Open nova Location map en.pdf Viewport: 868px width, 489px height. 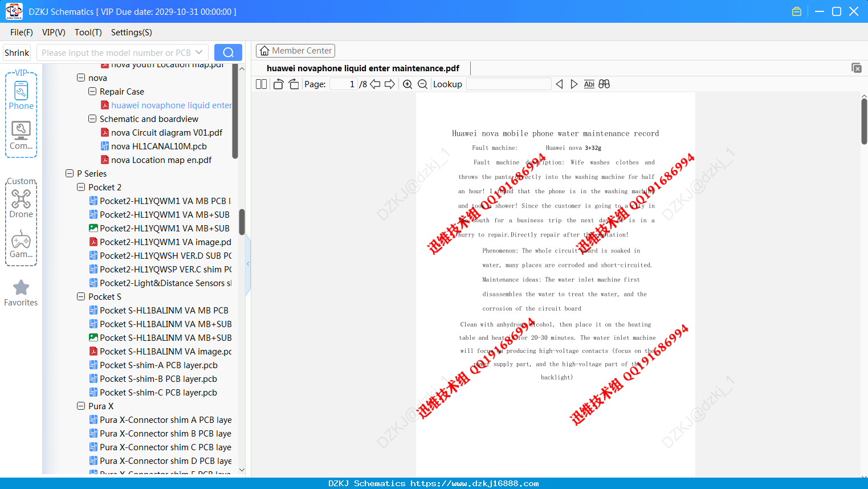[156, 160]
